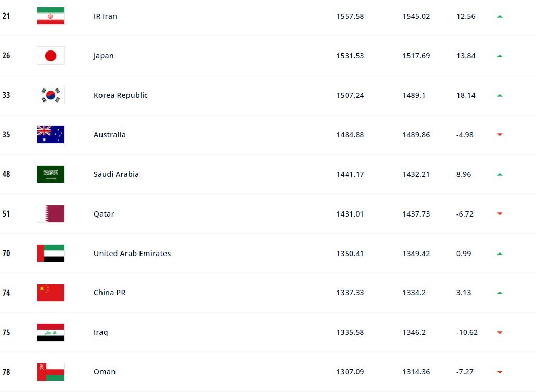Open the IR Iran team link
This screenshot has width=536, height=392.
coord(105,16)
